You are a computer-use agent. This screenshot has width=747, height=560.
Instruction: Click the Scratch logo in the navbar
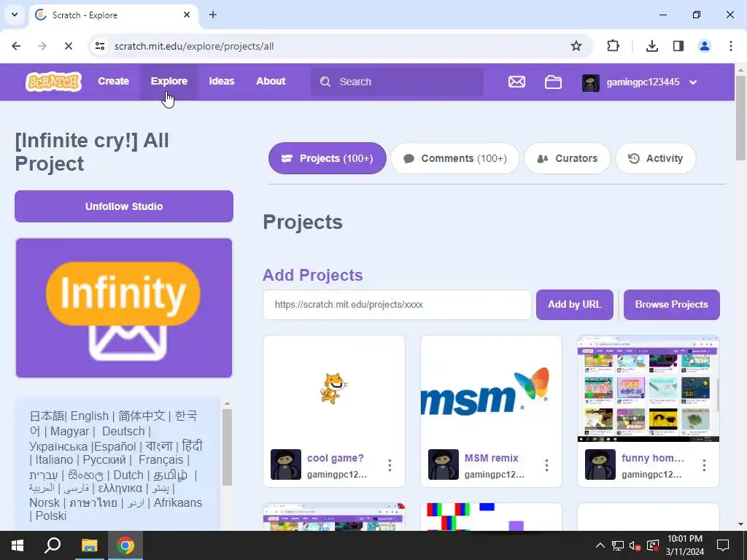click(53, 82)
